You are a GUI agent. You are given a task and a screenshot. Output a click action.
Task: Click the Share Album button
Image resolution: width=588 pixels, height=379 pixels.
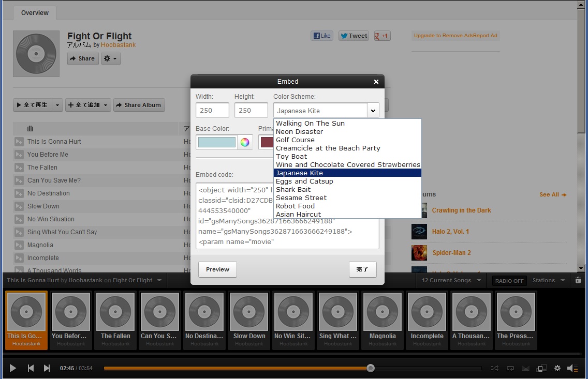(139, 105)
